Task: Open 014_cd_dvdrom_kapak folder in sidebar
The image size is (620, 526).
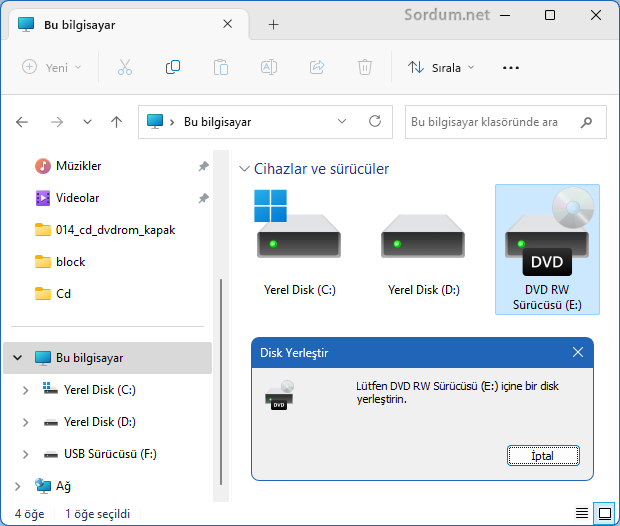Action: pyautogui.click(x=105, y=230)
